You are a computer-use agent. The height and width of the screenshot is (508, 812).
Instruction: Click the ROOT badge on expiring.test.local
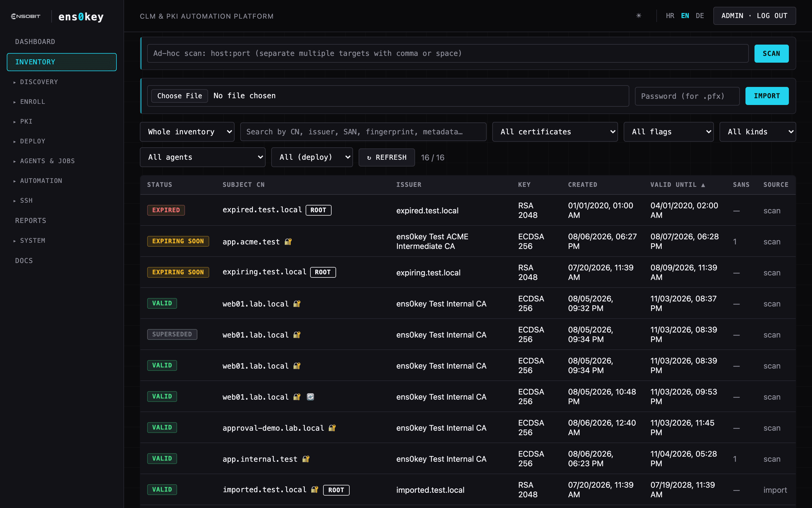(323, 272)
